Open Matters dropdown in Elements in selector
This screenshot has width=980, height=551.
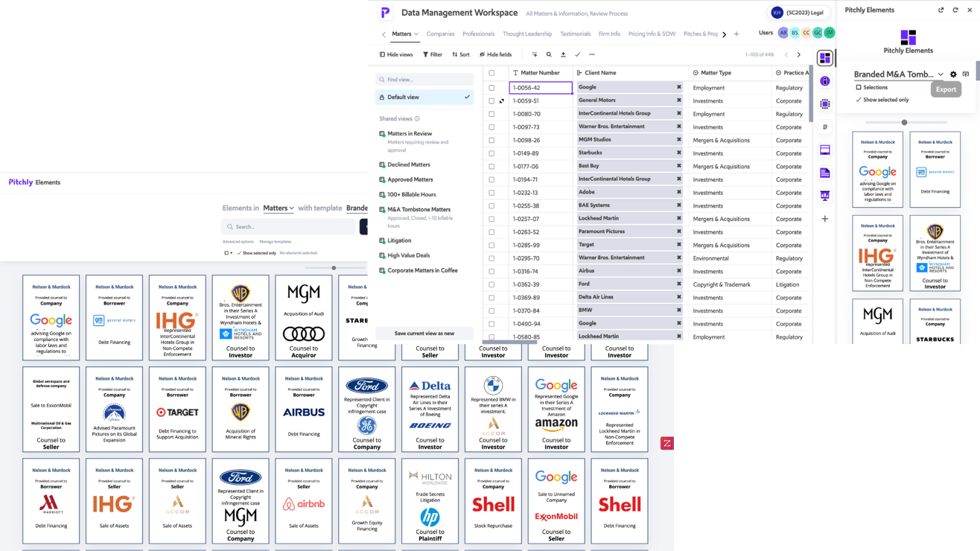tap(279, 208)
